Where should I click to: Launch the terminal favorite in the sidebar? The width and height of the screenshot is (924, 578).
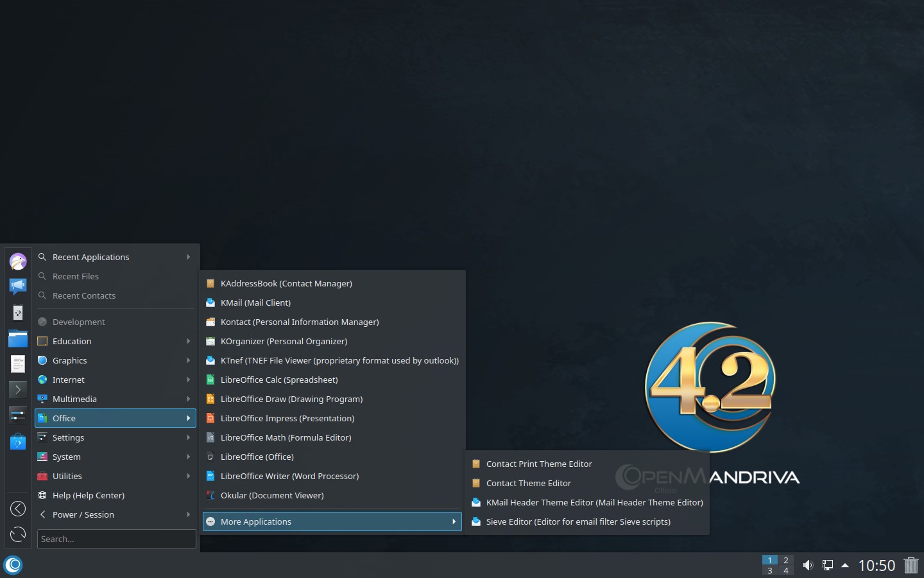[18, 389]
